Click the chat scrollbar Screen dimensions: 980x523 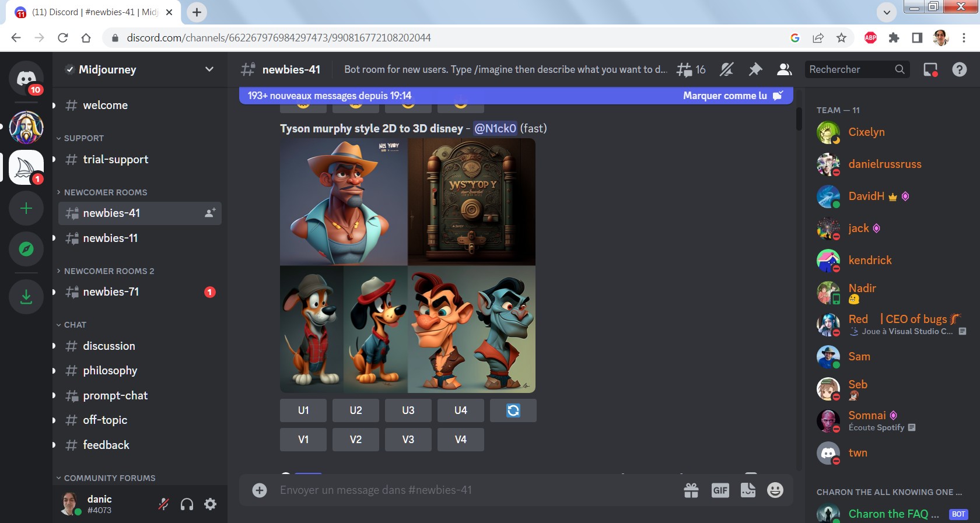[x=799, y=119]
